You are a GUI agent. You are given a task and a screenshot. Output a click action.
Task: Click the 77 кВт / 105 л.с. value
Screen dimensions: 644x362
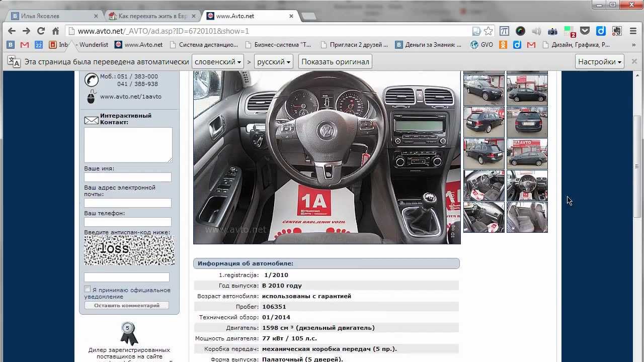coord(289,338)
